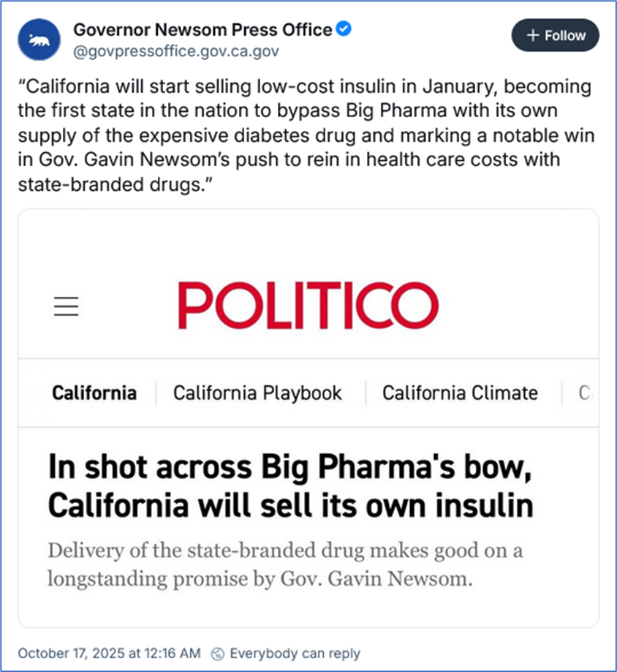Click the partially visible tab after California Climate
The image size is (617, 672).
coord(583,393)
